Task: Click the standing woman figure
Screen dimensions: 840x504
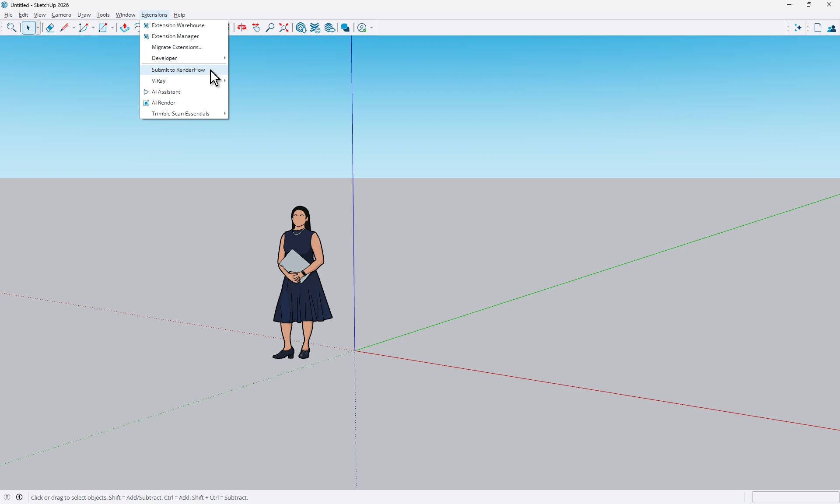Action: tap(302, 283)
